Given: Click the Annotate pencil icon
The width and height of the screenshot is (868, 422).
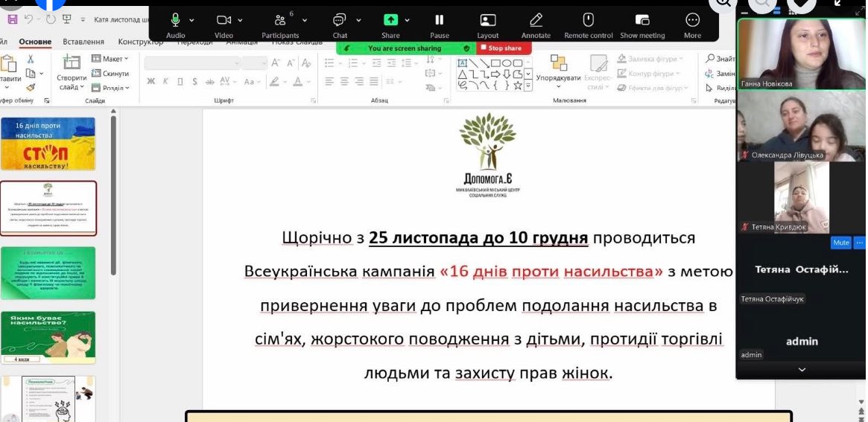Looking at the screenshot, I should 536,20.
